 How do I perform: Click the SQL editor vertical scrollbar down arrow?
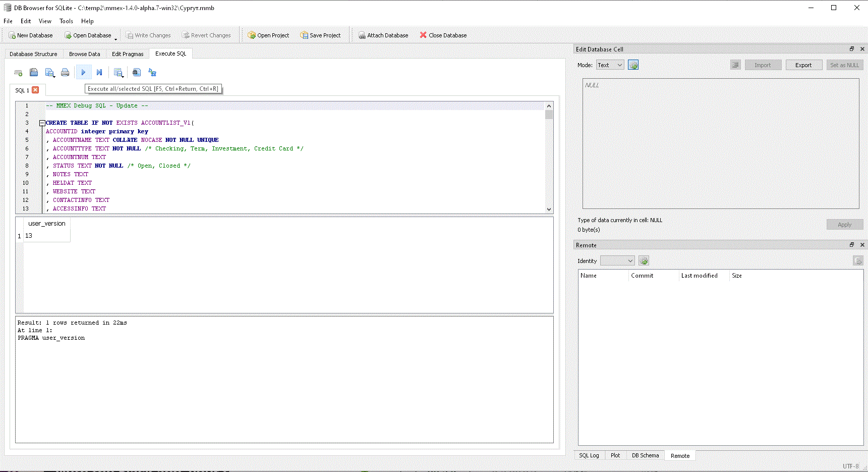pos(549,209)
